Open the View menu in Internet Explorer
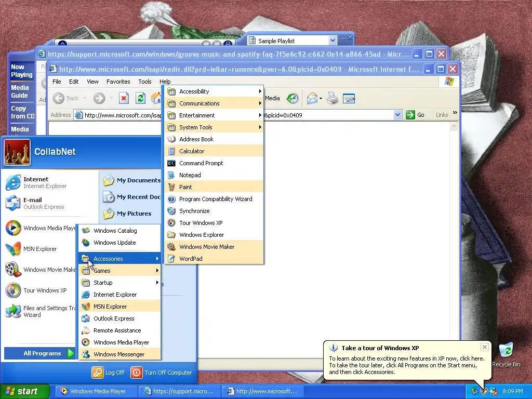This screenshot has height=399, width=532. click(92, 82)
